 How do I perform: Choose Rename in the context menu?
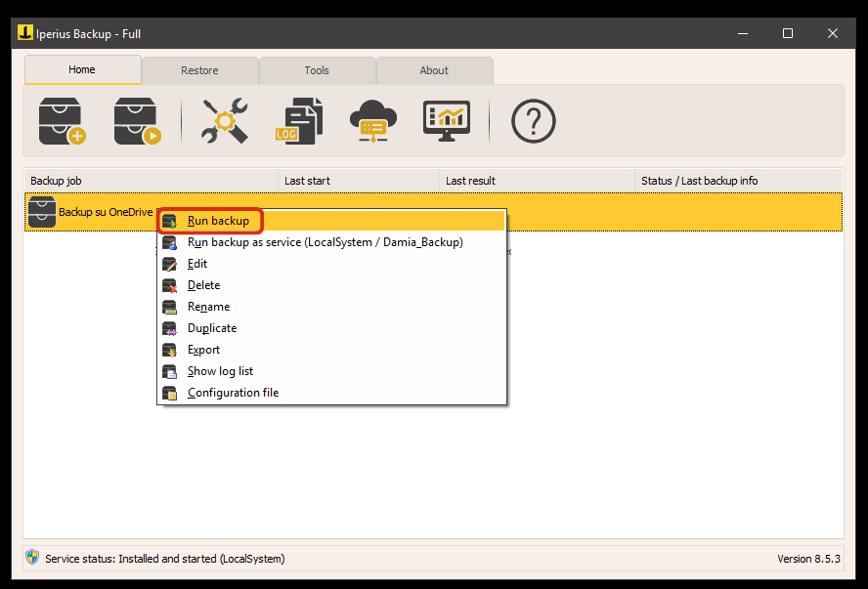331,307
